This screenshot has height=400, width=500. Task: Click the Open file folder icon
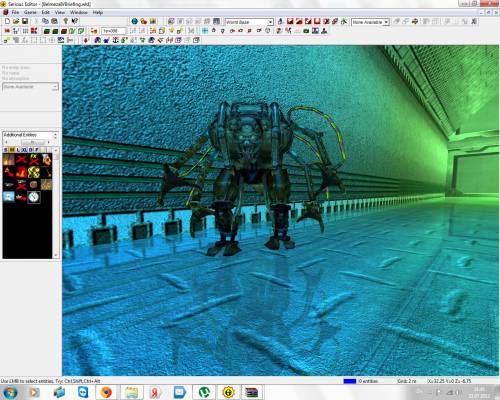[16, 21]
